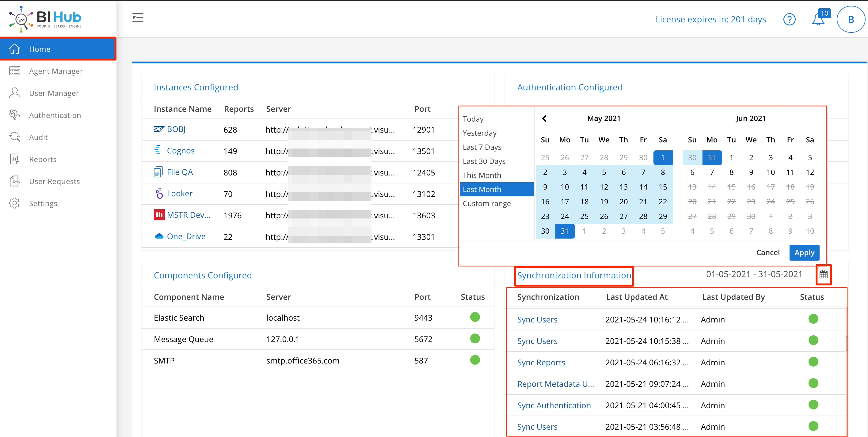Click the notification bell icon
This screenshot has height=437, width=868.
[x=819, y=20]
